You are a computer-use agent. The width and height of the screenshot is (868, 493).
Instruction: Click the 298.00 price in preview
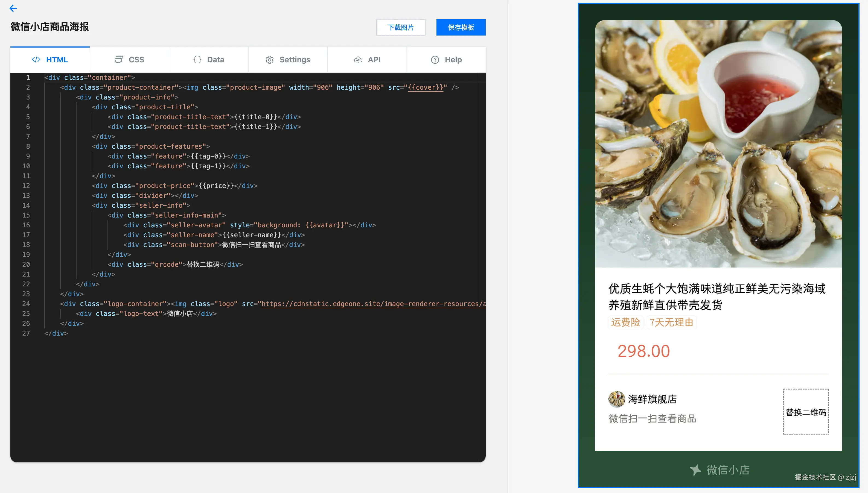coord(643,351)
